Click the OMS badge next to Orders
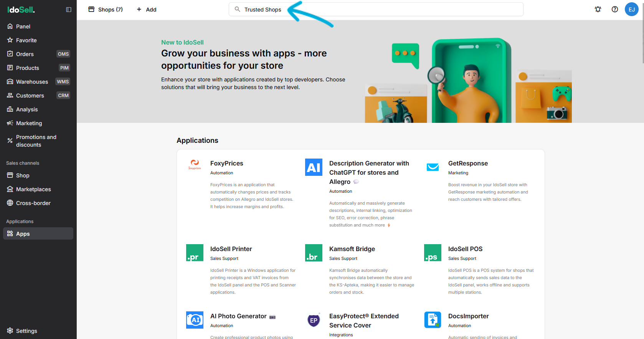The image size is (644, 339). (x=63, y=54)
